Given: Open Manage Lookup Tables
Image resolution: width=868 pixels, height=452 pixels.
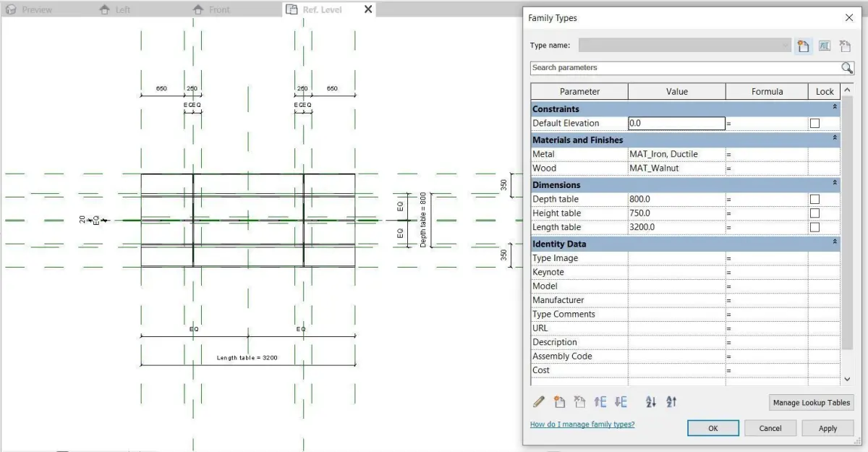Looking at the screenshot, I should click(811, 403).
